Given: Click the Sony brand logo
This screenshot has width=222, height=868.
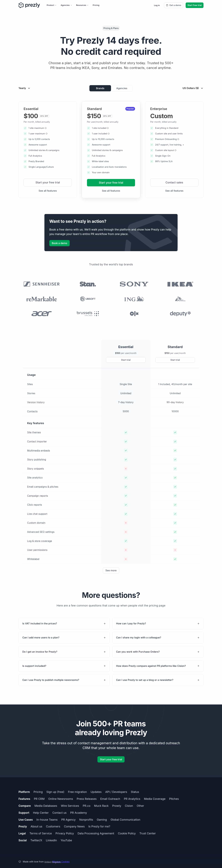Looking at the screenshot, I should point(134,284).
